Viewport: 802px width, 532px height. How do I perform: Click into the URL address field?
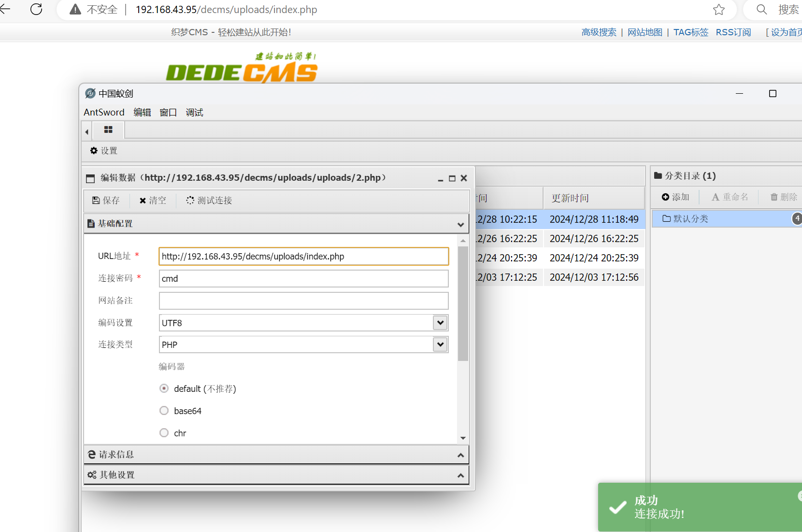(x=303, y=256)
